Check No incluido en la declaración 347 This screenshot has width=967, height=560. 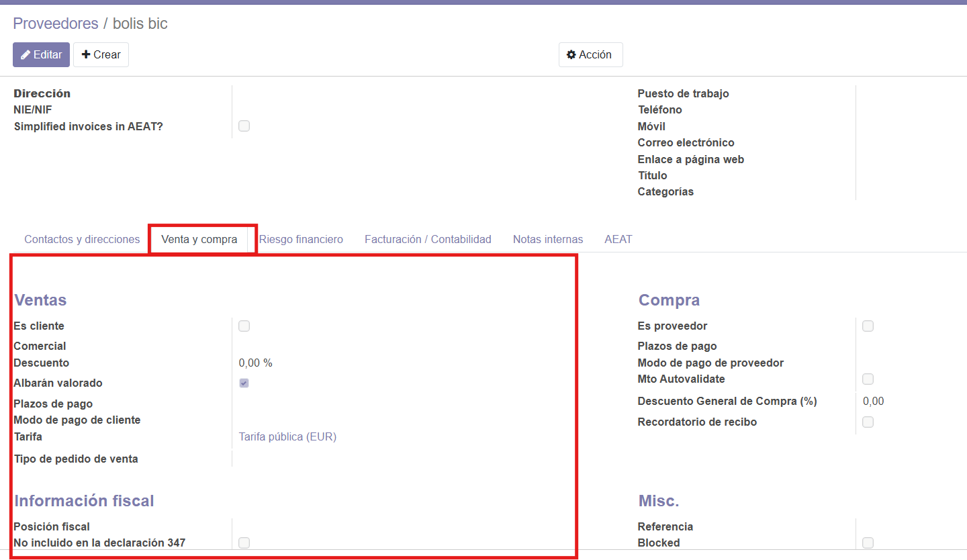[x=244, y=543]
